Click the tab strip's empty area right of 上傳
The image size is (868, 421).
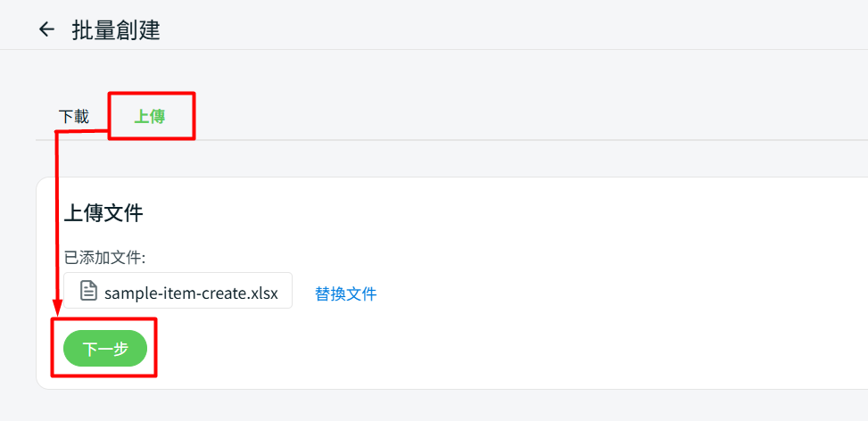526,117
